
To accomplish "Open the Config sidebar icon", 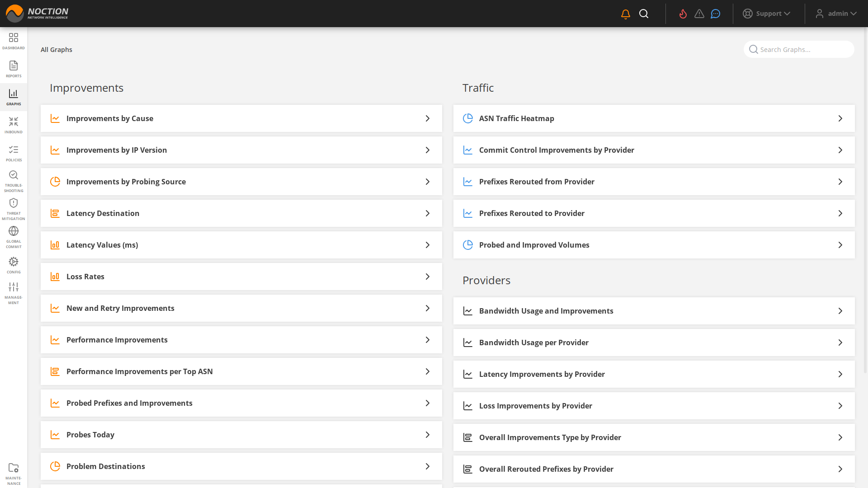I will coord(14,264).
